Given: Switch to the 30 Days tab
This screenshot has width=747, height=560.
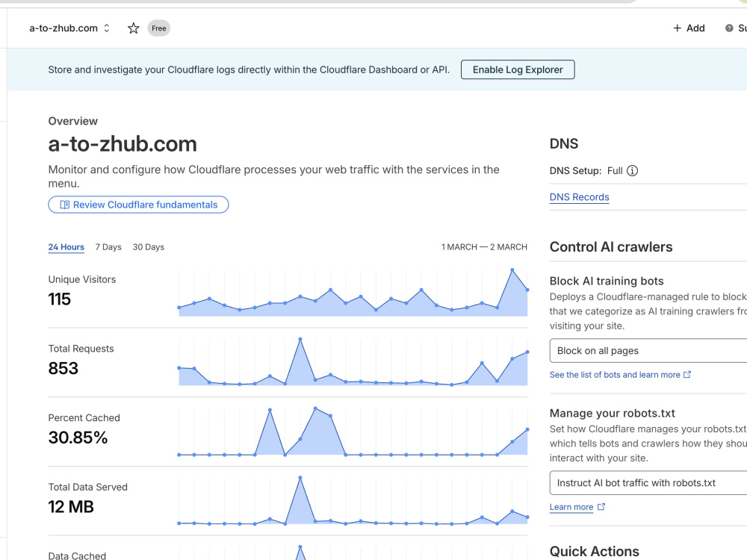Looking at the screenshot, I should point(148,247).
